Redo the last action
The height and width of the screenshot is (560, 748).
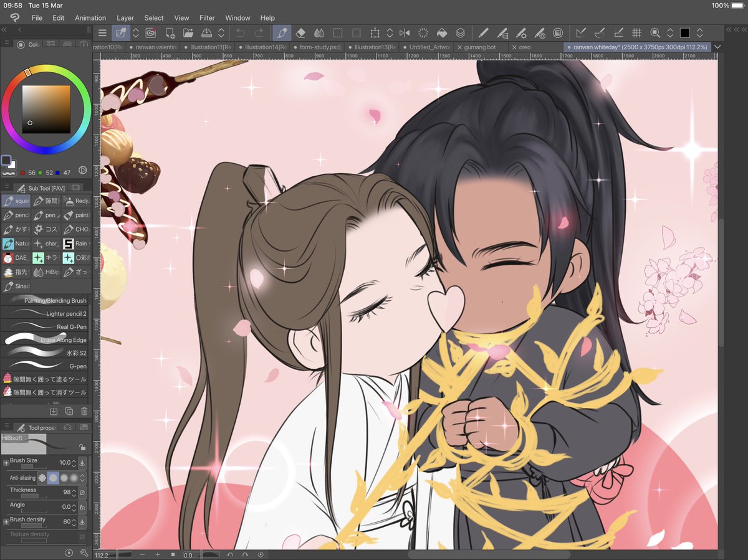[x=259, y=32]
